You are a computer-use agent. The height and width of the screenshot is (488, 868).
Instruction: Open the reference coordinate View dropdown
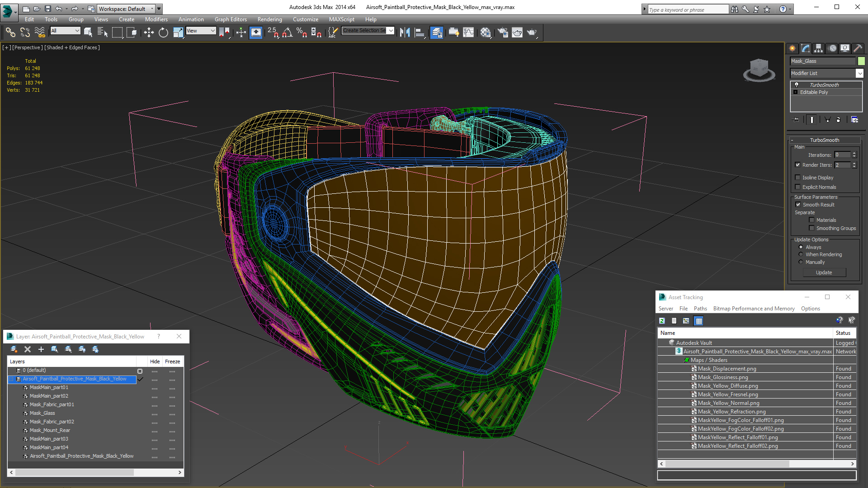pos(201,31)
